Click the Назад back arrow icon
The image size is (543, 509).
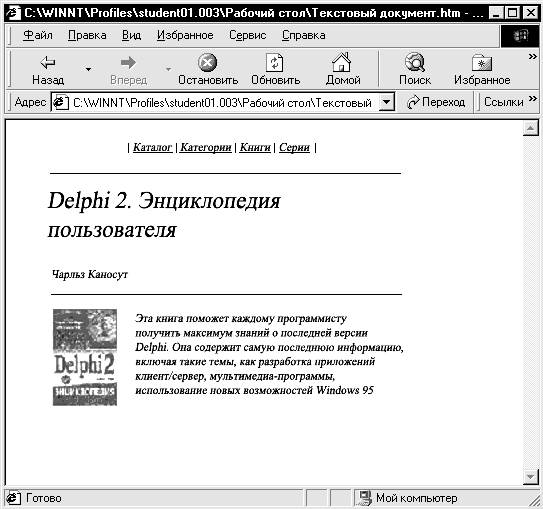click(x=48, y=62)
